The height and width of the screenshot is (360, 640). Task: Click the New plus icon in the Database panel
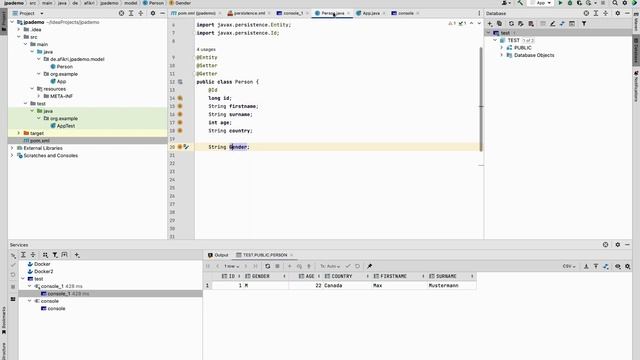(x=490, y=24)
